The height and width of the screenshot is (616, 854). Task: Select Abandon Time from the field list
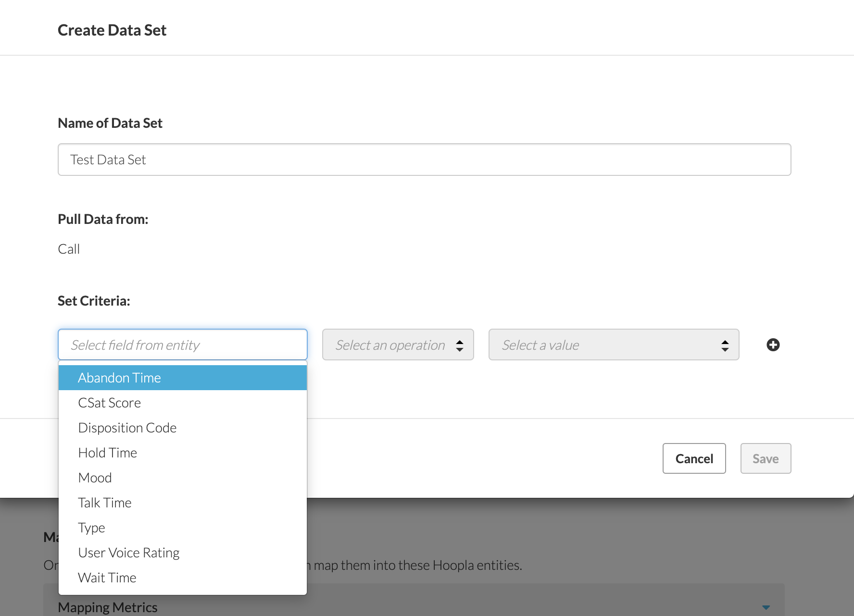pos(183,378)
